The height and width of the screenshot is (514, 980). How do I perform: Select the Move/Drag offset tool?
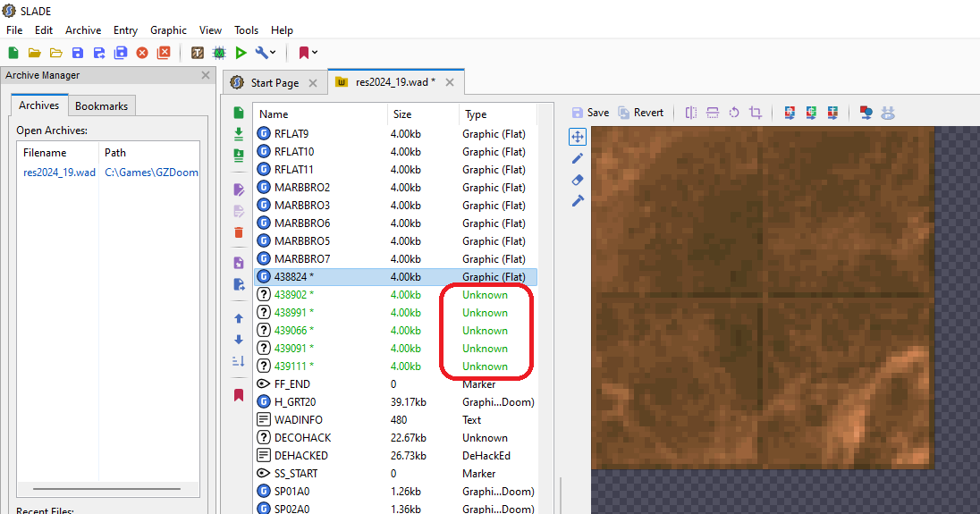point(578,137)
